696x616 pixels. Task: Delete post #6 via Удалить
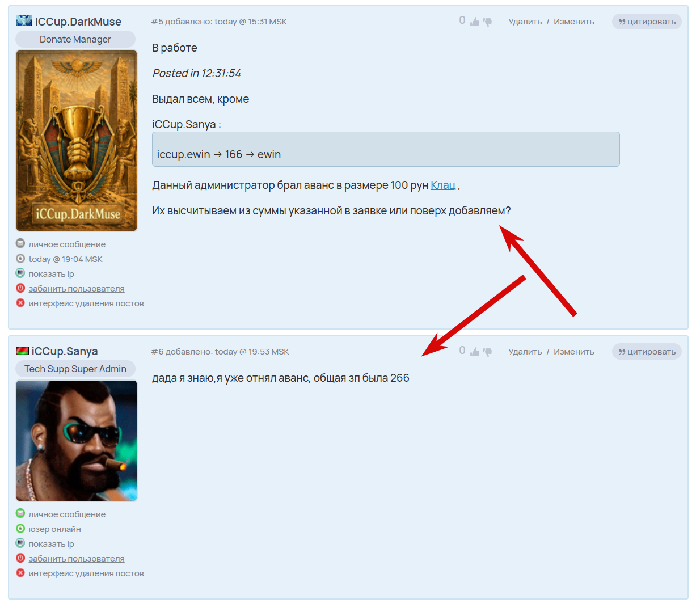coord(525,352)
